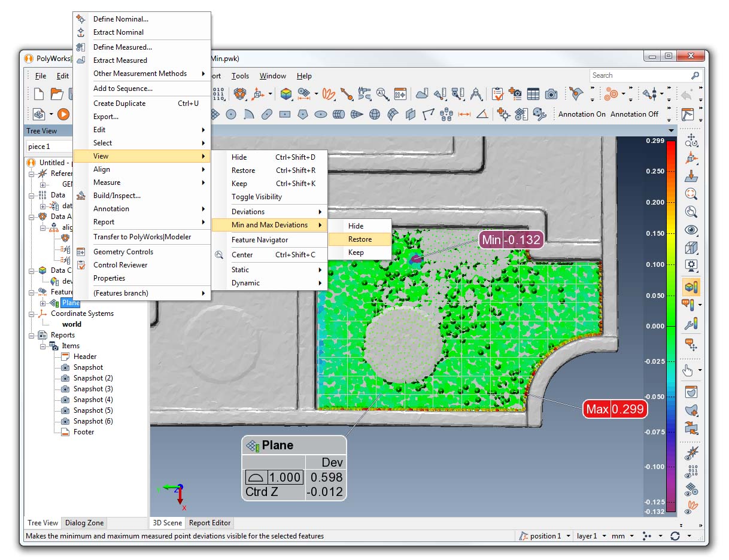Click the cylinder feature icon
Viewport: 729px width, 560px height.
click(x=339, y=114)
